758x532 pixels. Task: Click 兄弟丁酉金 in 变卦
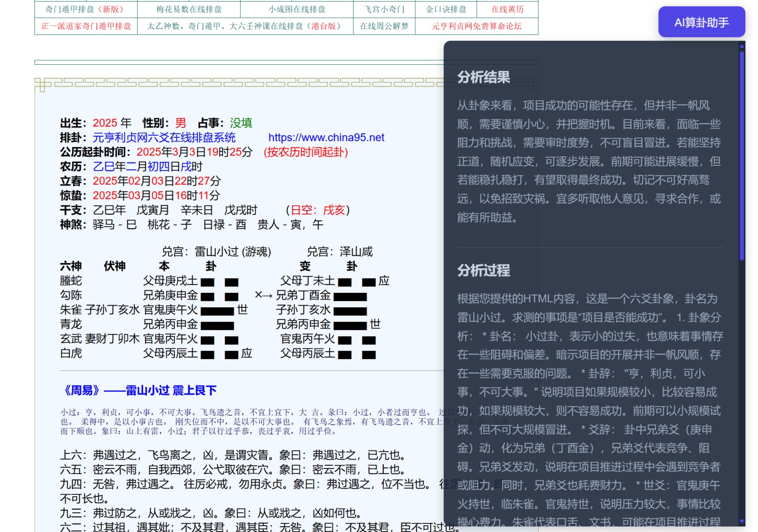(303, 295)
